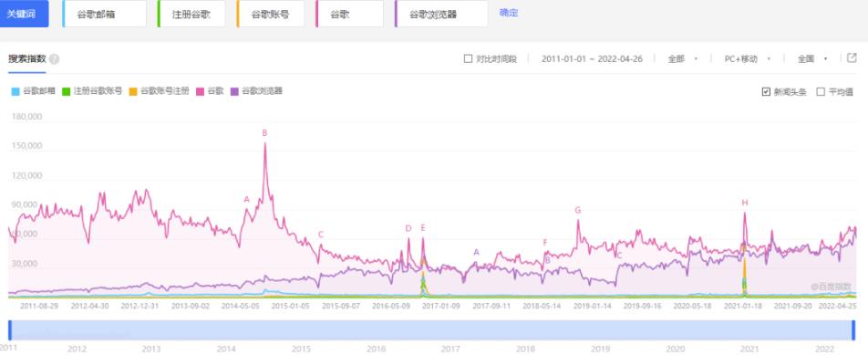
Task: Click pink news marker A near 2014
Action: (247, 199)
